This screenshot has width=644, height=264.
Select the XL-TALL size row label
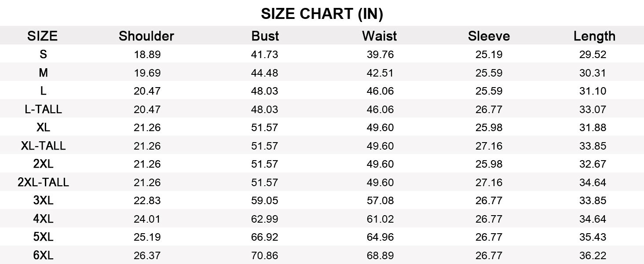(x=43, y=146)
